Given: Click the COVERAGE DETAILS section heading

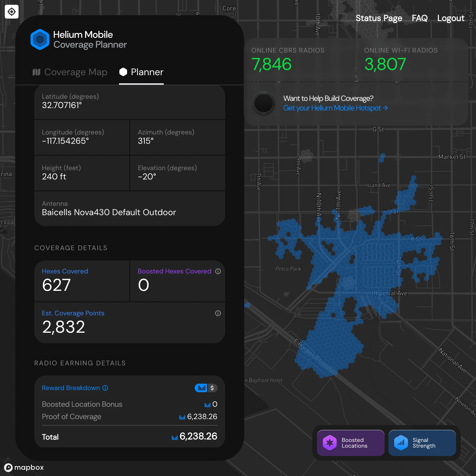Looking at the screenshot, I should click(71, 248).
